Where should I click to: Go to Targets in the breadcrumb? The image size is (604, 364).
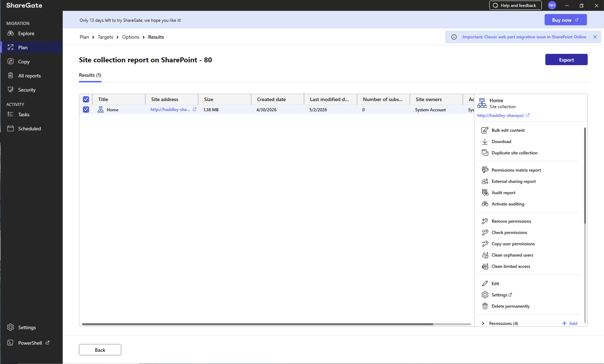tap(105, 37)
